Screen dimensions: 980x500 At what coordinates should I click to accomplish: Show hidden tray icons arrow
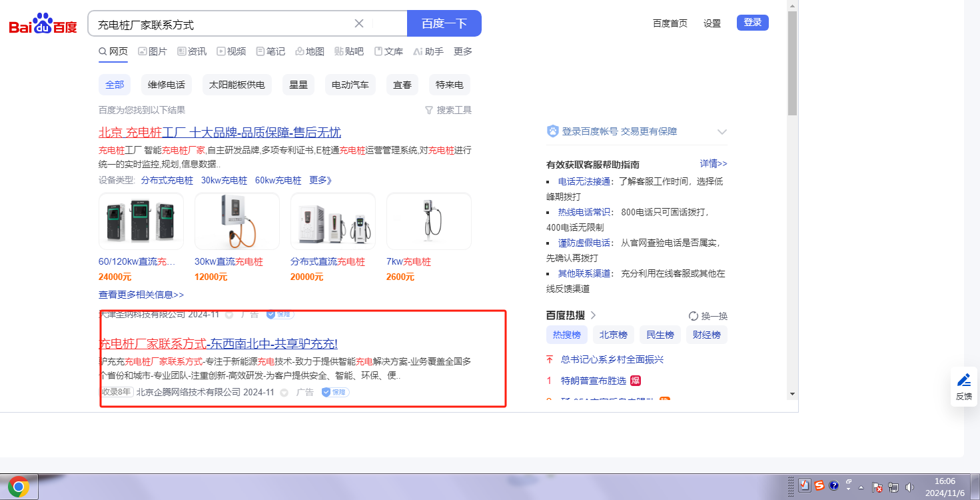coord(861,487)
